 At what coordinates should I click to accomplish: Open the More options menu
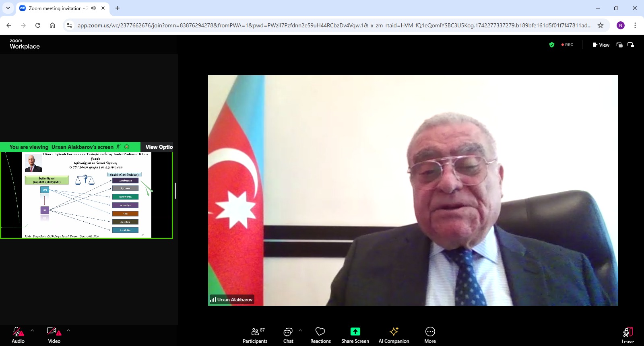(x=430, y=335)
